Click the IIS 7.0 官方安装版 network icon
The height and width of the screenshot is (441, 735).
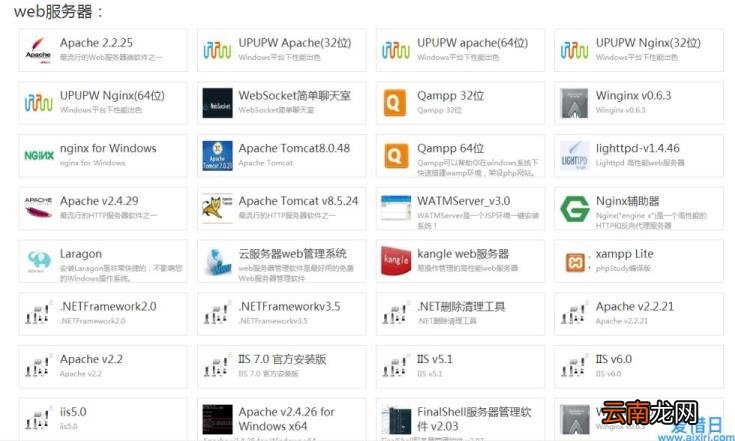point(216,366)
